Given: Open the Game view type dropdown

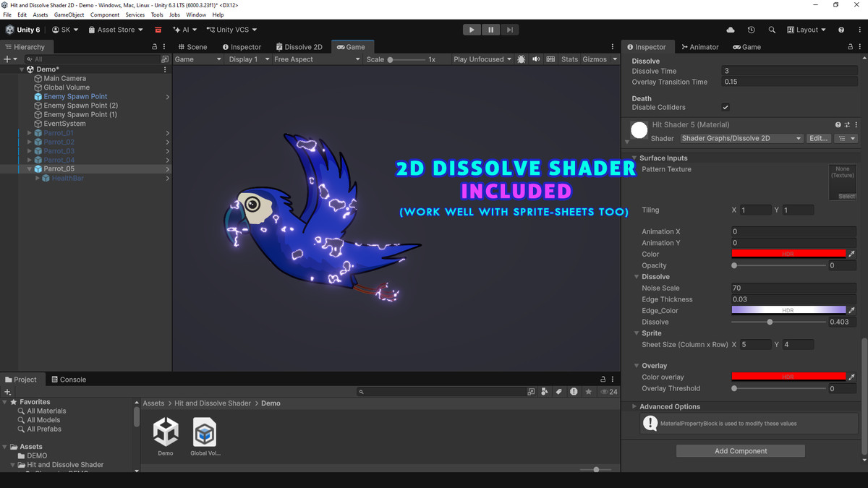Looking at the screenshot, I should [198, 59].
